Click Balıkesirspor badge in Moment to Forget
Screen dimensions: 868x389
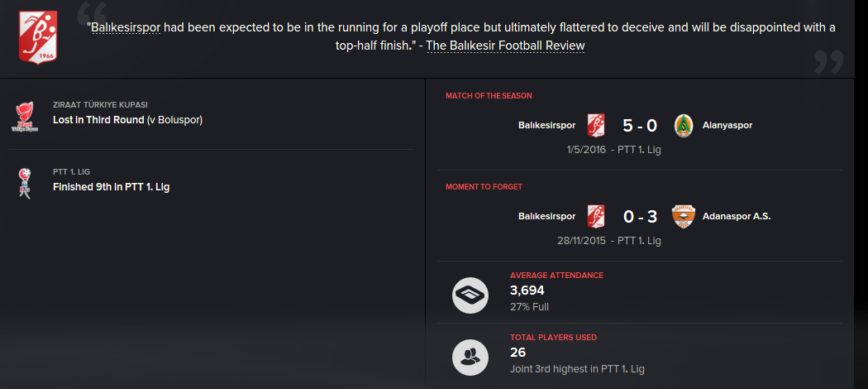tap(596, 217)
